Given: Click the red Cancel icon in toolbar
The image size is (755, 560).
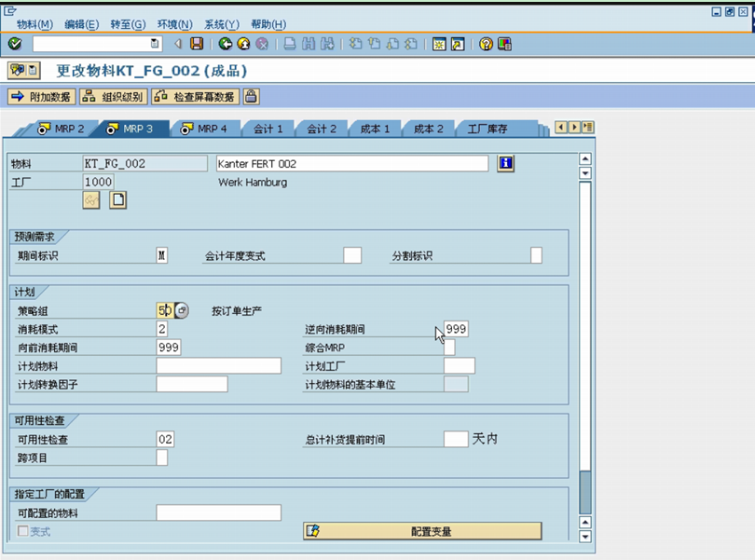Looking at the screenshot, I should (x=261, y=44).
